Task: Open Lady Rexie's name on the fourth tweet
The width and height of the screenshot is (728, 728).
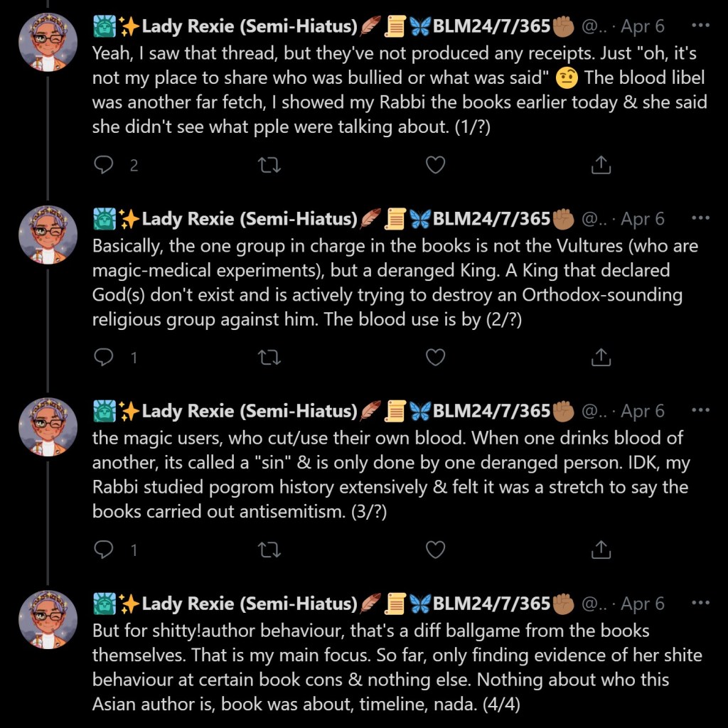Action: 249,604
